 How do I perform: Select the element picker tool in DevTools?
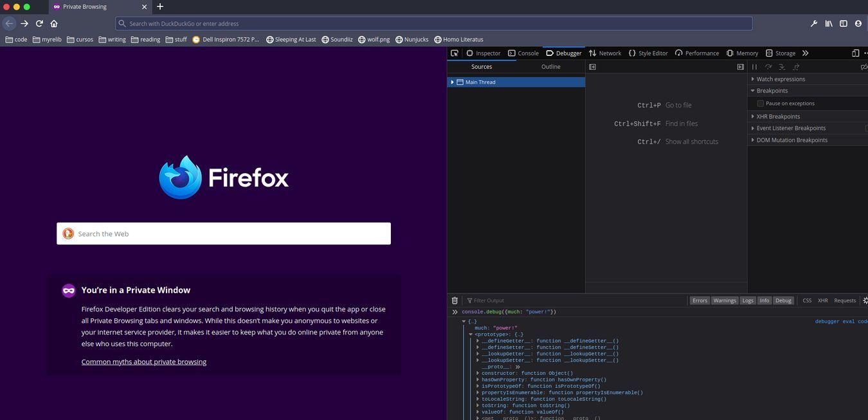point(455,53)
